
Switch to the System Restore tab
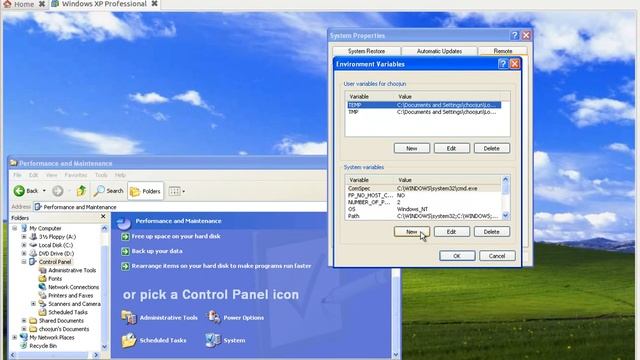(366, 51)
